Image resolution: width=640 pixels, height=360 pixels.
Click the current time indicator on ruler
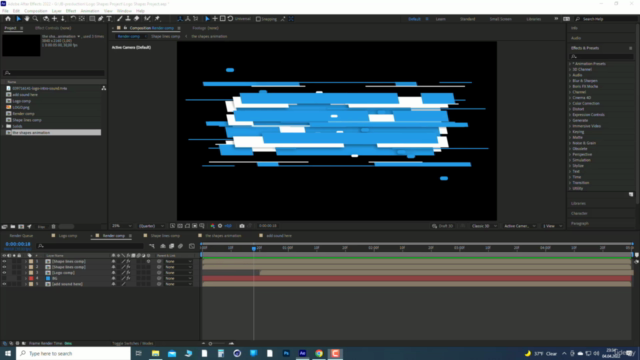point(253,248)
